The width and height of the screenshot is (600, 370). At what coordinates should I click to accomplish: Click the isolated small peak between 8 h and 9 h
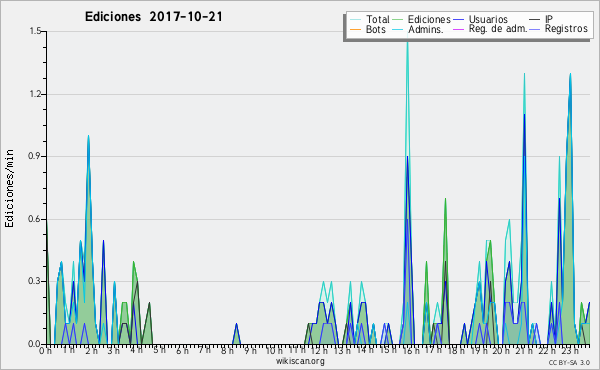(236, 334)
